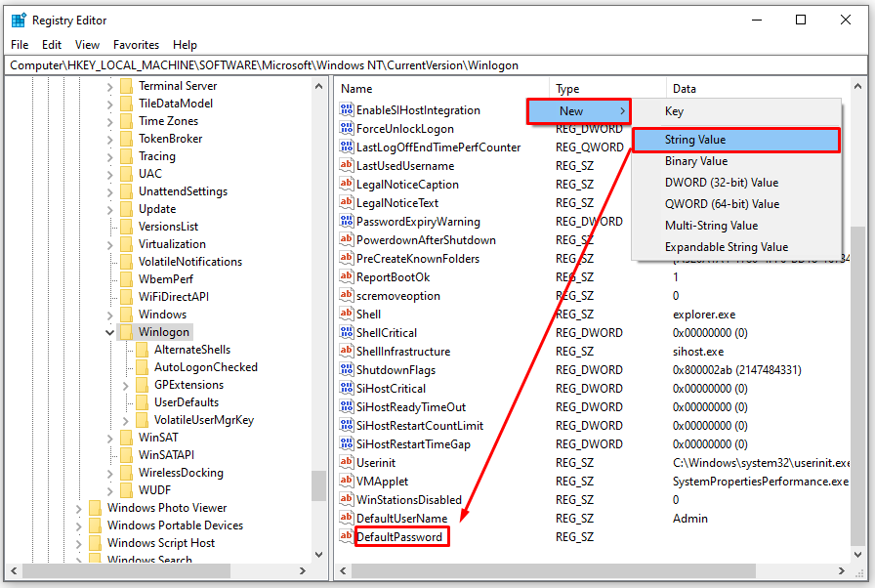Screen dimensions: 875x588
Task: Click the binary icon beside PasswordExpiryWarning
Action: 346,221
